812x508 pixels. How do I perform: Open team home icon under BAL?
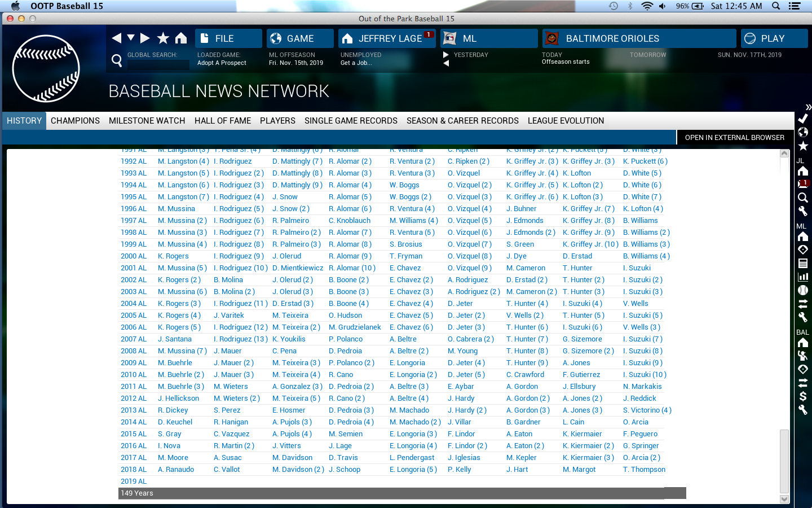coord(803,342)
